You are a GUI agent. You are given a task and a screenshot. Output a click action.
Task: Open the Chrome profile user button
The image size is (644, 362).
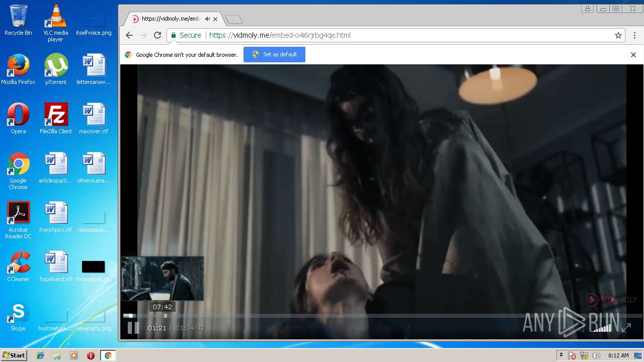coord(587,9)
